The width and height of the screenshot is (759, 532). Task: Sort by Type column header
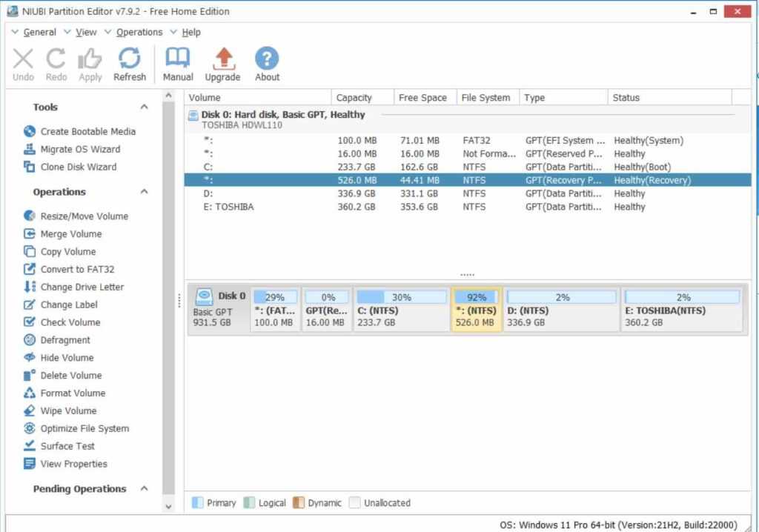(x=563, y=97)
